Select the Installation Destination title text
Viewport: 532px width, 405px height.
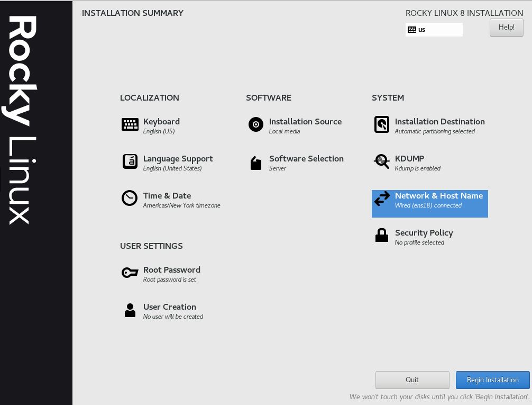point(439,122)
